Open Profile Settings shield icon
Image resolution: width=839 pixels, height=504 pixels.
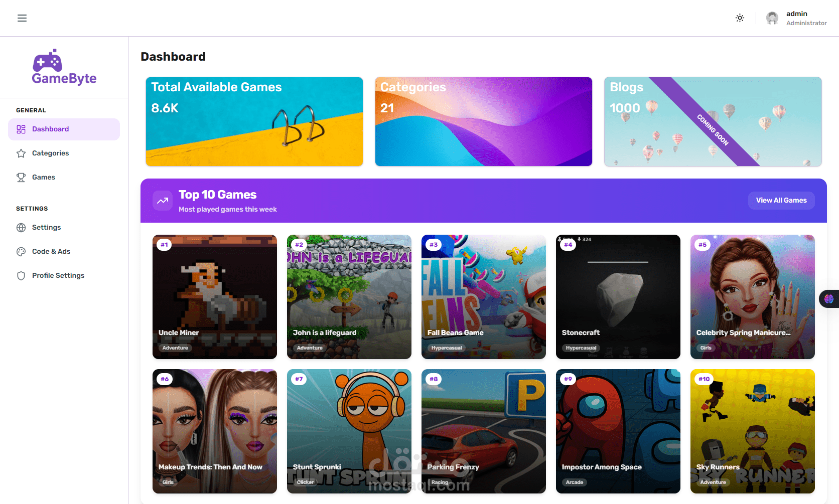click(x=21, y=276)
